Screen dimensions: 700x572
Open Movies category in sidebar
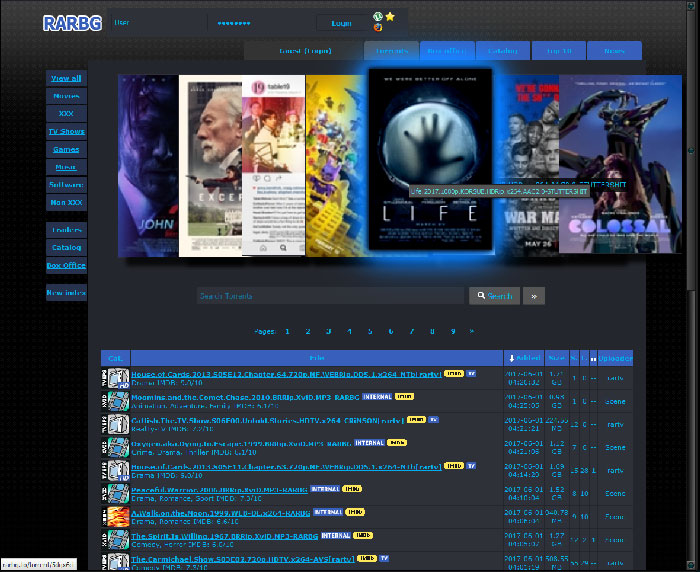[x=66, y=96]
